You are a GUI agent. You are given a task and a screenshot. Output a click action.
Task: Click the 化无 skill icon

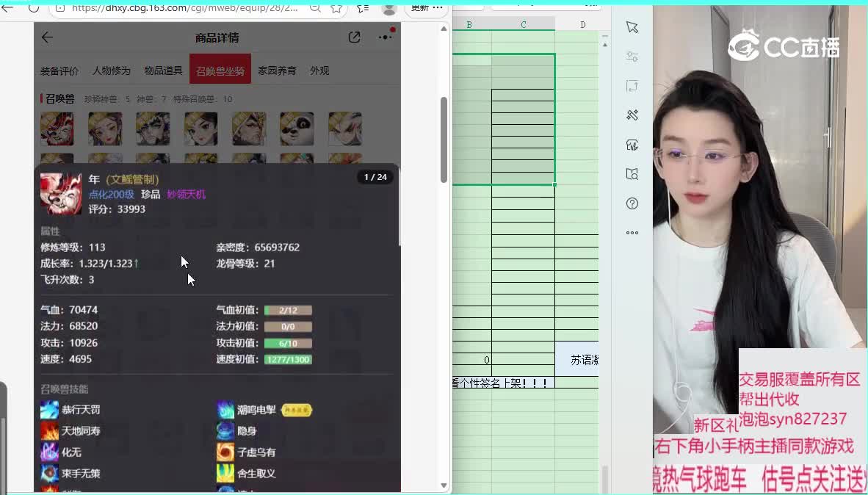coord(49,452)
